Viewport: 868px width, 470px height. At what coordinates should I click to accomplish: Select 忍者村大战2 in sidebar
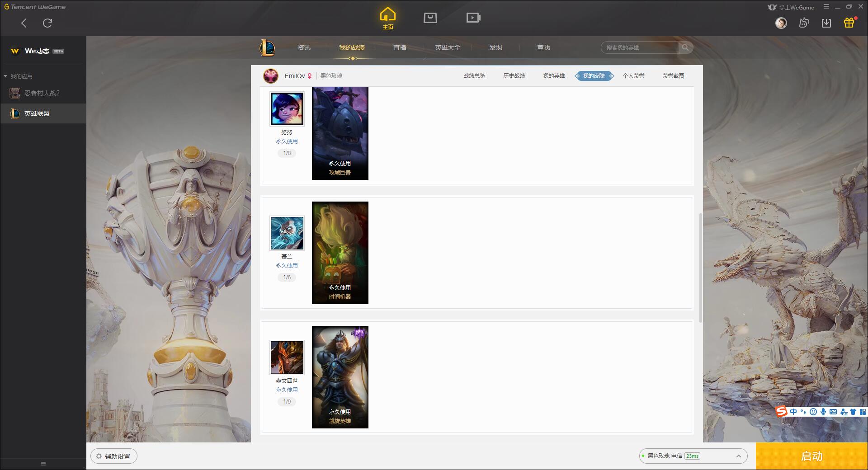click(43, 93)
